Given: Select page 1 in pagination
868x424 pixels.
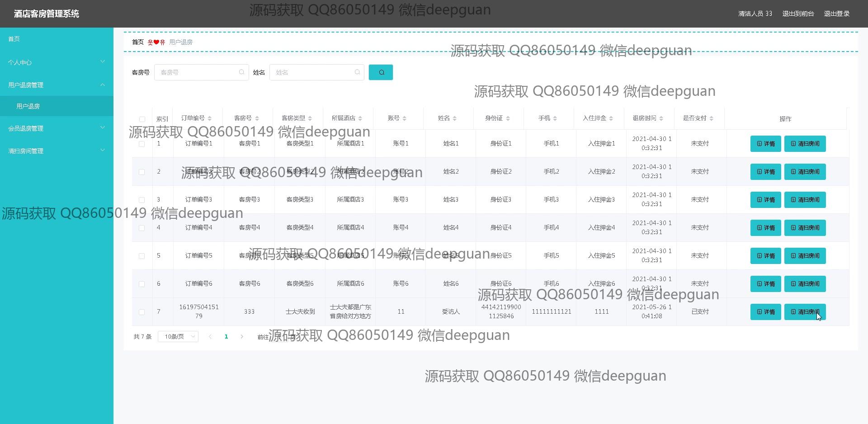Looking at the screenshot, I should click(x=226, y=337).
